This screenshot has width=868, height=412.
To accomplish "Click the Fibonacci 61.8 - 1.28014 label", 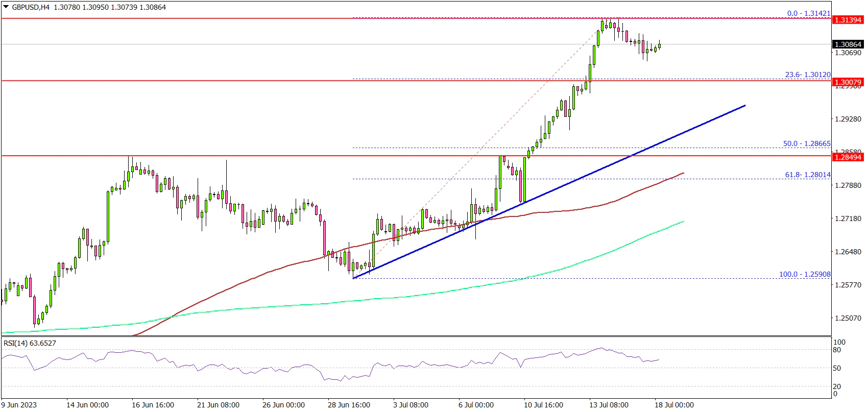I will (x=807, y=175).
